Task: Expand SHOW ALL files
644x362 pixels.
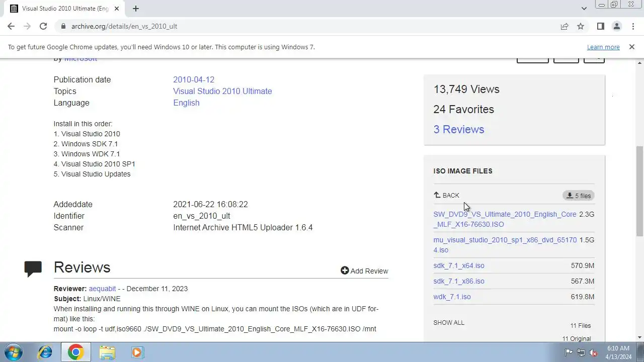Action: point(449,323)
